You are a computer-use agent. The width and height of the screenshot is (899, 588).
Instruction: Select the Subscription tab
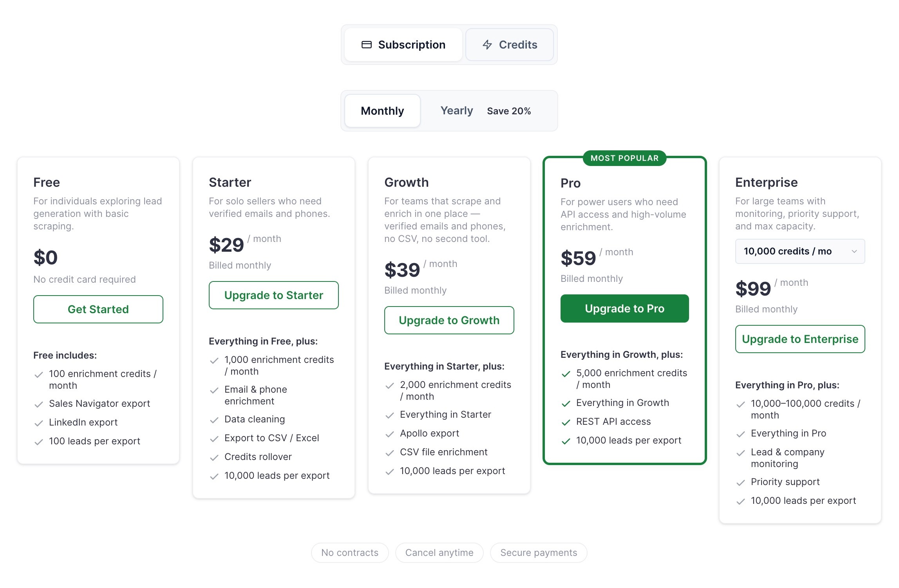(403, 45)
